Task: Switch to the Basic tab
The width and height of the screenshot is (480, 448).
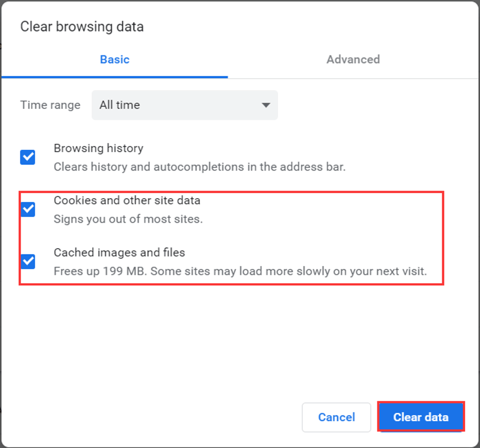Action: click(x=115, y=59)
